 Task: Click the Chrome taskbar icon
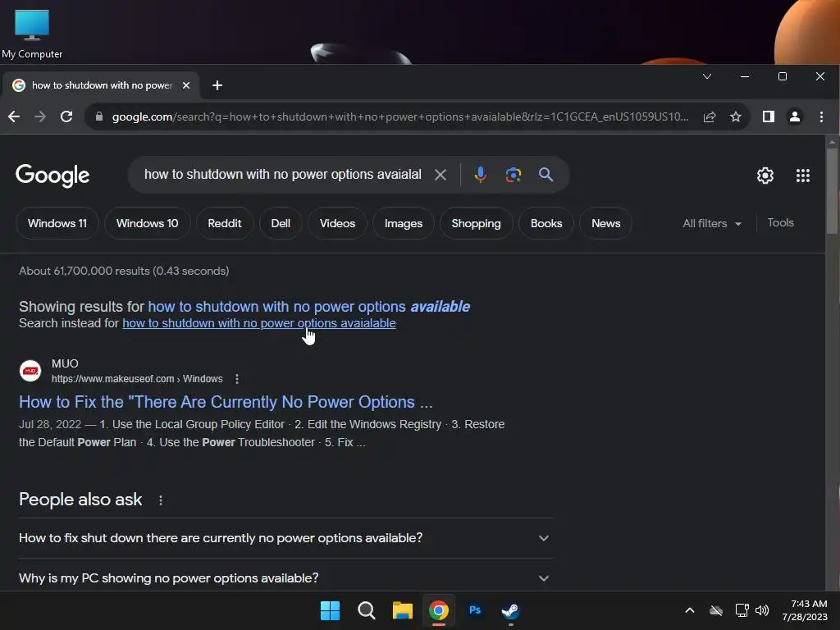439,610
